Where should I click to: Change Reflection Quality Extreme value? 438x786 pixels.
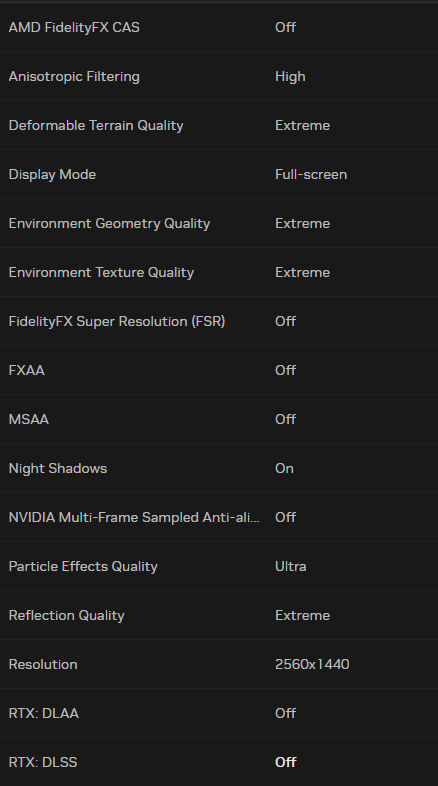302,615
